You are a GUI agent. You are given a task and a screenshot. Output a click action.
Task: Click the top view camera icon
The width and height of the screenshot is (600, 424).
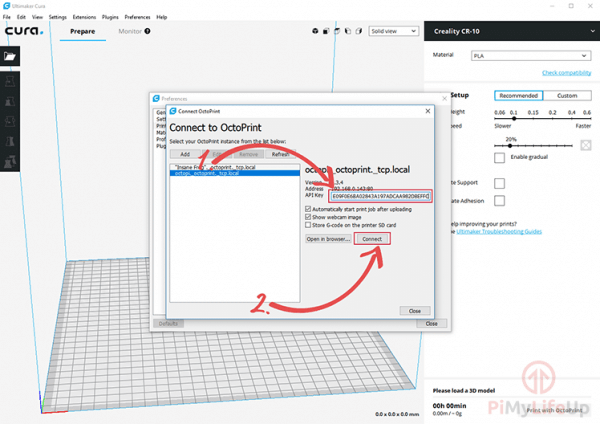click(337, 31)
